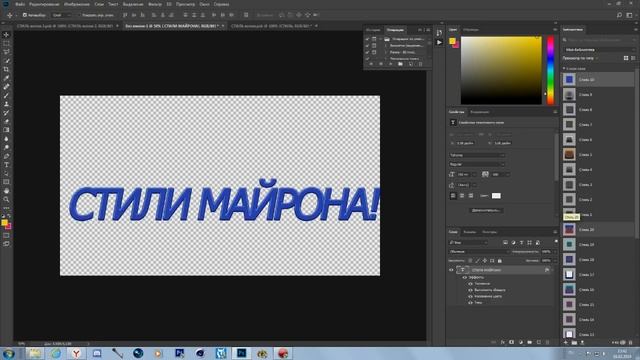
Task: Select the Gradient tool
Action: tap(6, 130)
